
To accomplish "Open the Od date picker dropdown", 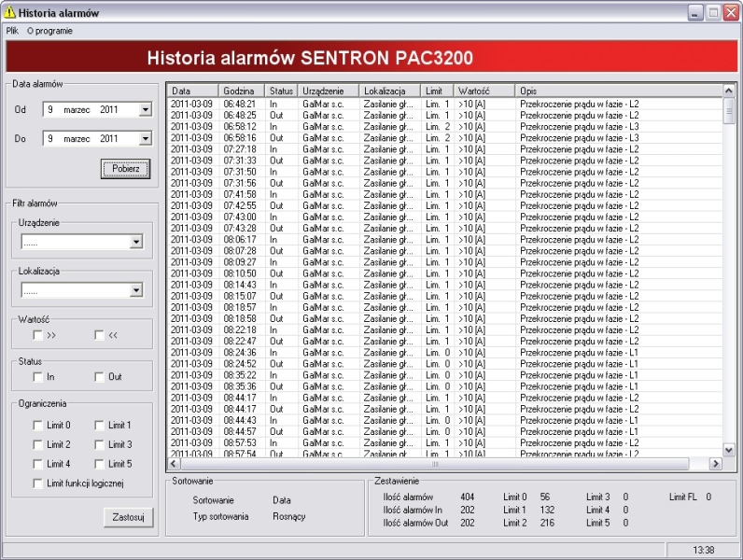I will pyautogui.click(x=145, y=109).
